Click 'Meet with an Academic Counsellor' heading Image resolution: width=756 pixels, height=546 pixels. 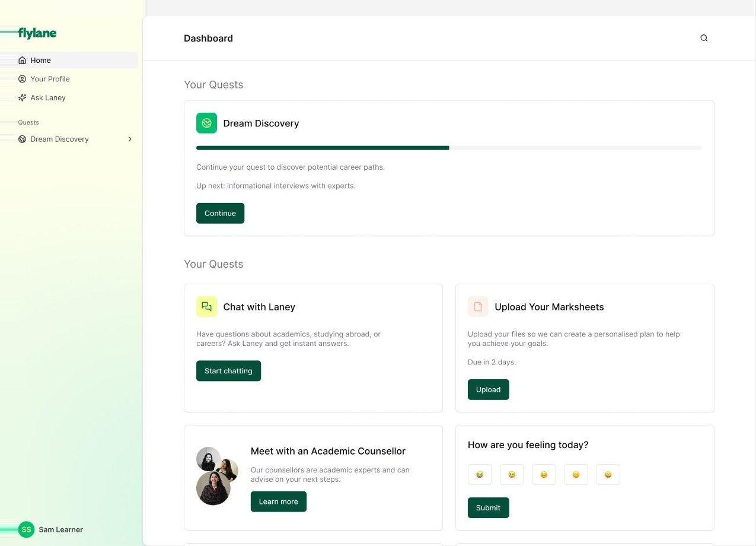(328, 451)
